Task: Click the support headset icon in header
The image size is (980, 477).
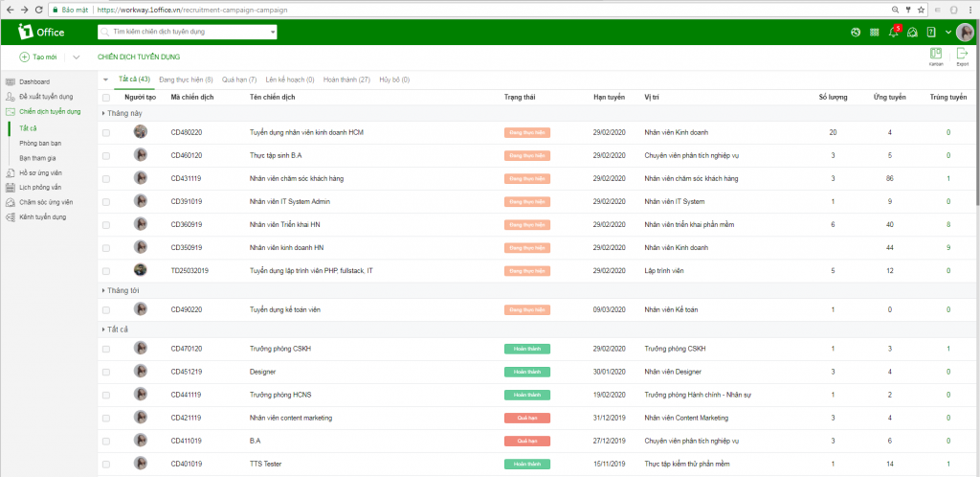Action: (x=912, y=33)
